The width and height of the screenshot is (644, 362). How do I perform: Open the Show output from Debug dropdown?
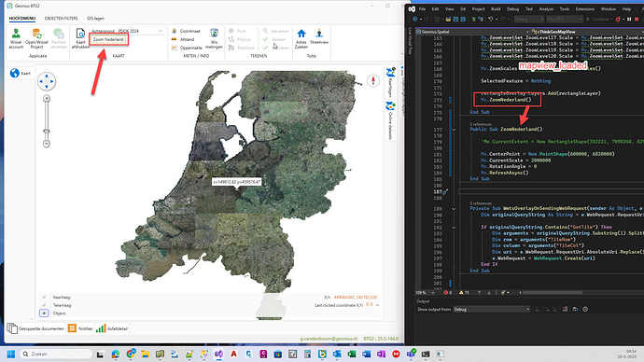tap(491, 309)
